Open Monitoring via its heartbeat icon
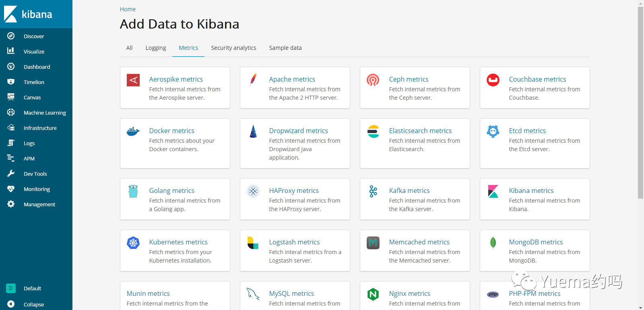The width and height of the screenshot is (644, 310). (11, 189)
